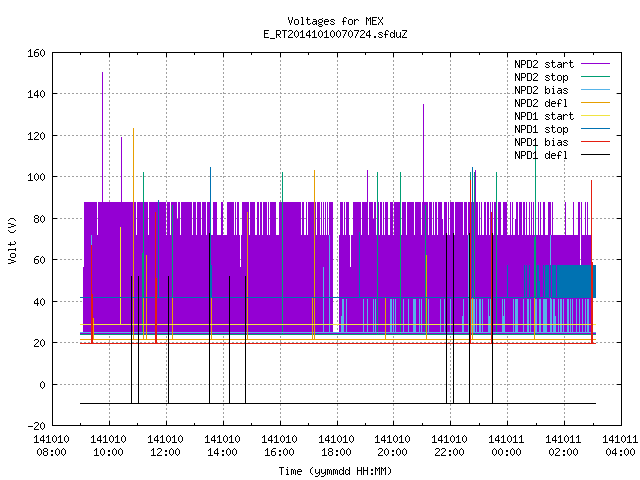Click the purple NPD2 start legend line
The height and width of the screenshot is (480, 640).
595,64
